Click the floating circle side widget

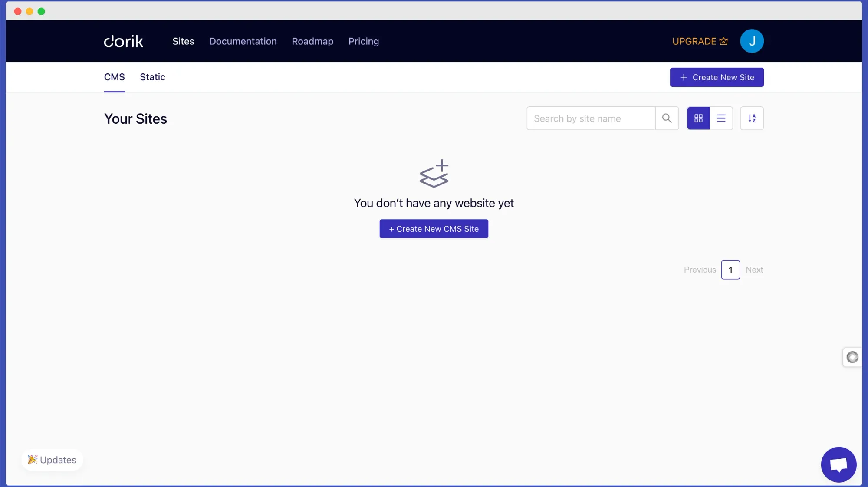852,357
